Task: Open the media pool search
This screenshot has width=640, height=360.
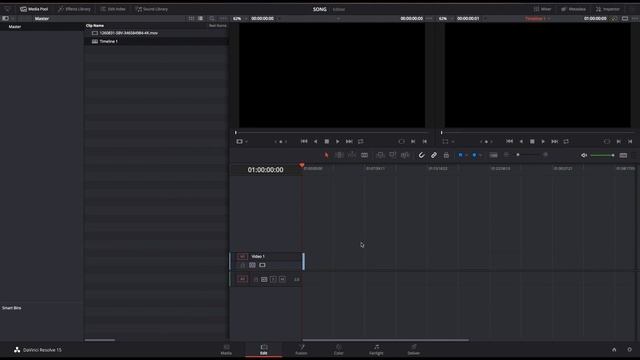Action: (x=211, y=18)
